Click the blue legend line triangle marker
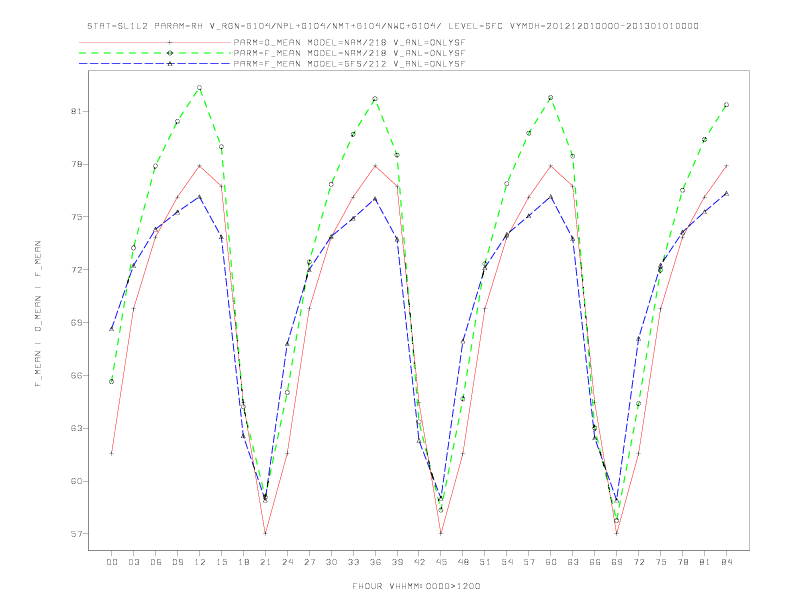The width and height of the screenshot is (792, 612). (170, 64)
